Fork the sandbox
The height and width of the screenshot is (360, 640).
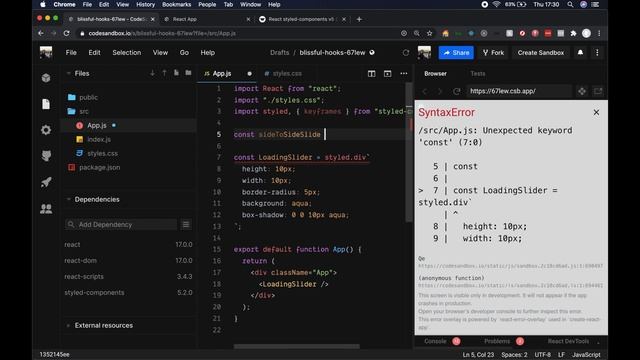click(493, 53)
